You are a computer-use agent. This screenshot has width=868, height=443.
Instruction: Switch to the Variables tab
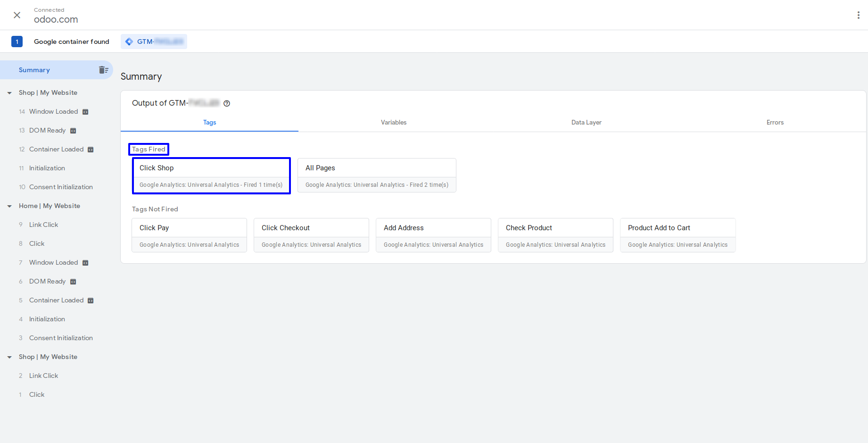(394, 122)
